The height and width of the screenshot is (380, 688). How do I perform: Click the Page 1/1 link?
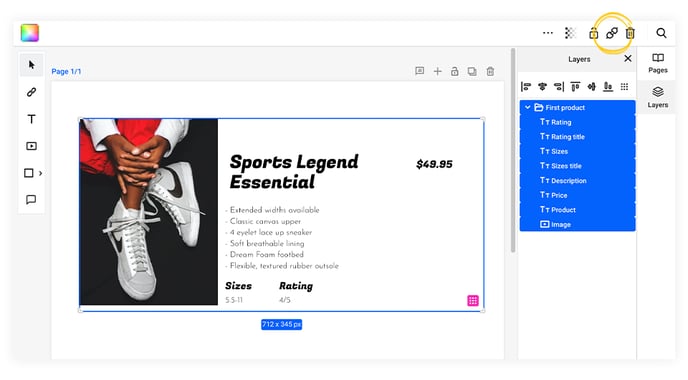point(66,71)
